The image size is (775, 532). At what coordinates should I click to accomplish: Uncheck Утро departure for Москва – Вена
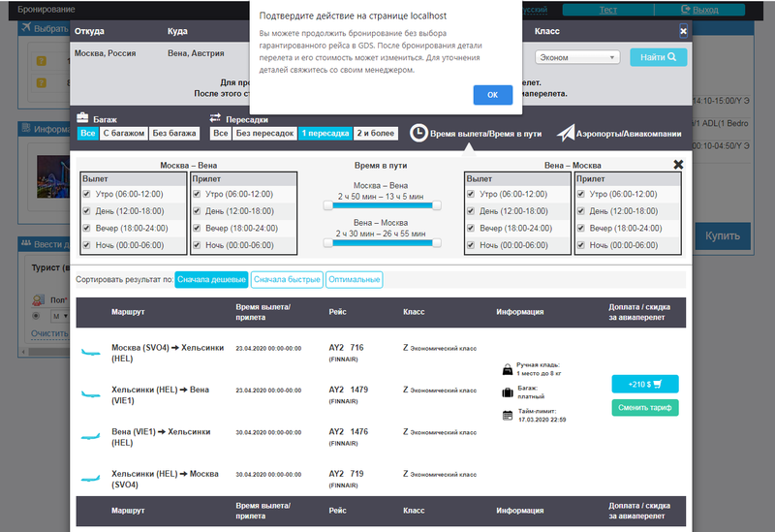pos(88,195)
